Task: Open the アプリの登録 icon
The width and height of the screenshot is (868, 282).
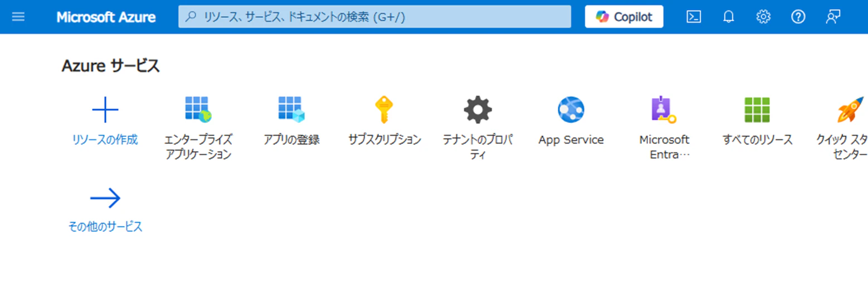Action: [x=291, y=110]
